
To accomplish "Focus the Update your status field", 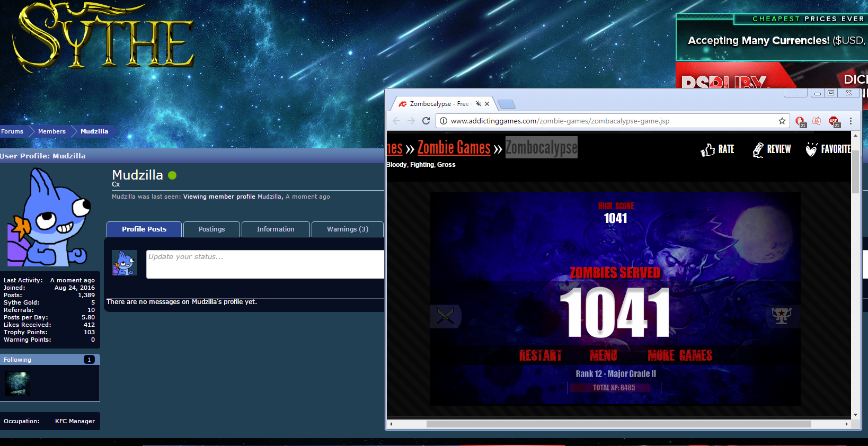I will click(265, 264).
